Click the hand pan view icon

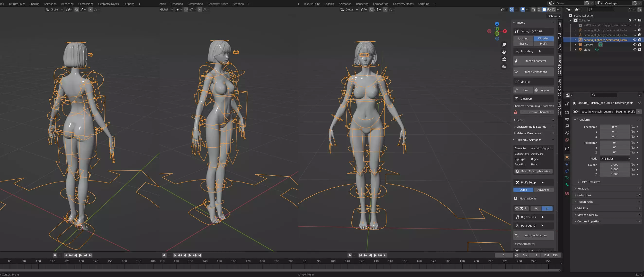pyautogui.click(x=504, y=52)
